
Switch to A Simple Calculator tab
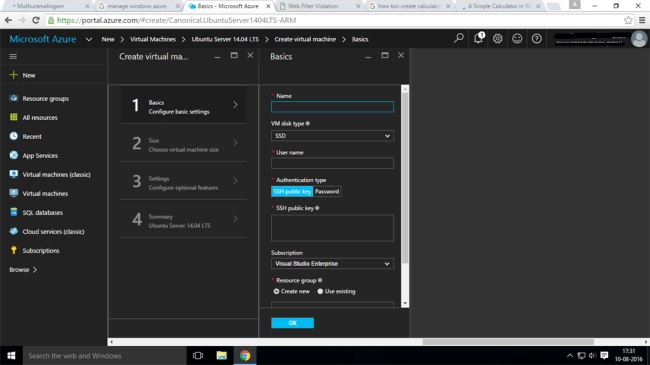click(x=500, y=6)
